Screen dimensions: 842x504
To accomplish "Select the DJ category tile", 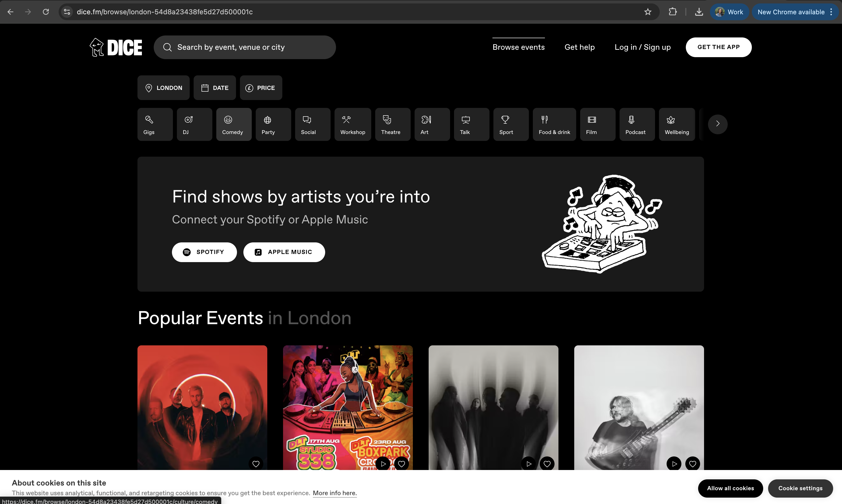I will pyautogui.click(x=194, y=124).
